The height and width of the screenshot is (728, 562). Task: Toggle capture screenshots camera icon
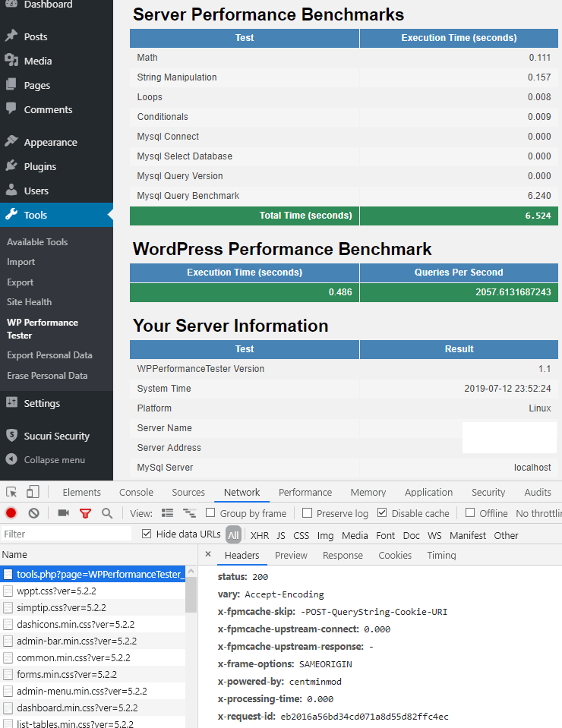(x=63, y=513)
